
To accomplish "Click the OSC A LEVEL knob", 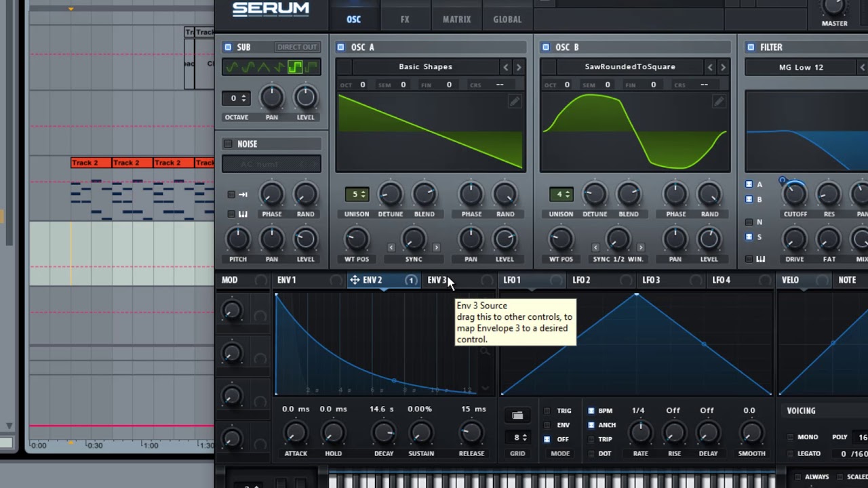I will pos(505,239).
